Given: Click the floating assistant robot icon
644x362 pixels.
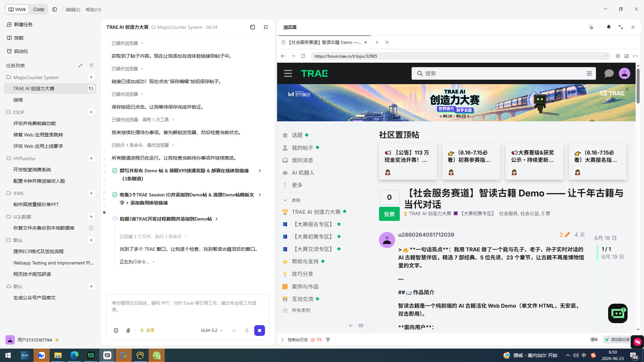Looking at the screenshot, I should [618, 313].
